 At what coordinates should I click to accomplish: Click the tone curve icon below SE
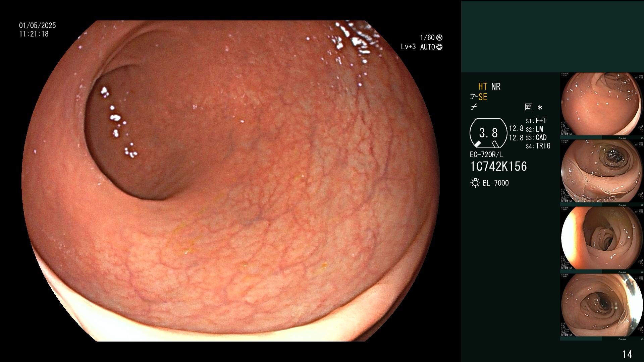(474, 107)
